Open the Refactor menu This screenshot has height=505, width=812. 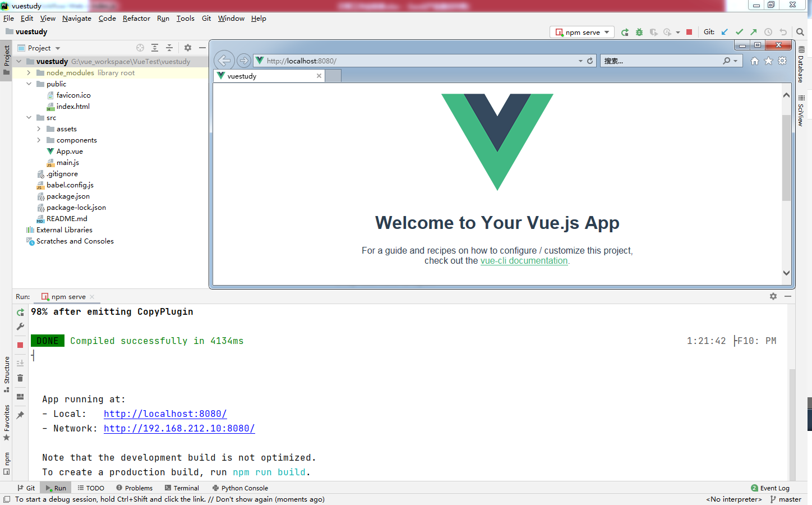[136, 19]
